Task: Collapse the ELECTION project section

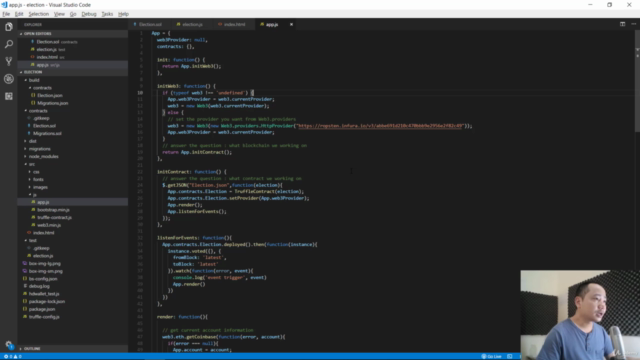Action: (73, 72)
